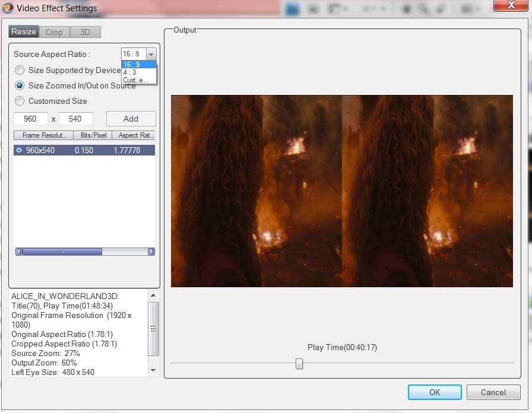Image resolution: width=532 pixels, height=413 pixels.
Task: Sort by Bits/Pixel column header
Action: pos(93,135)
